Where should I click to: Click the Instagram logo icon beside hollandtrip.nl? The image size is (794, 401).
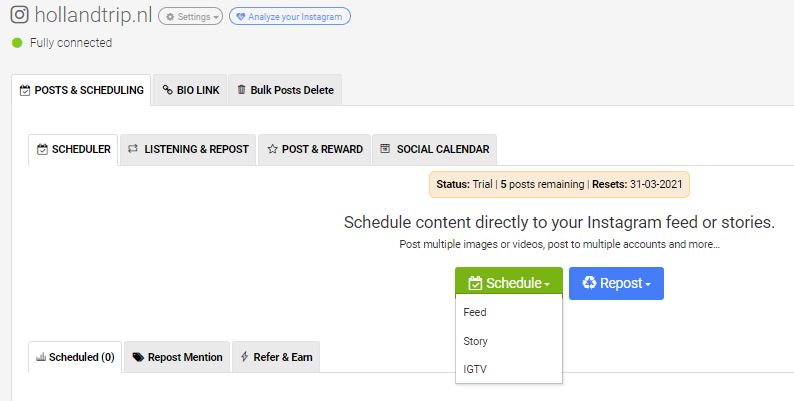click(19, 14)
